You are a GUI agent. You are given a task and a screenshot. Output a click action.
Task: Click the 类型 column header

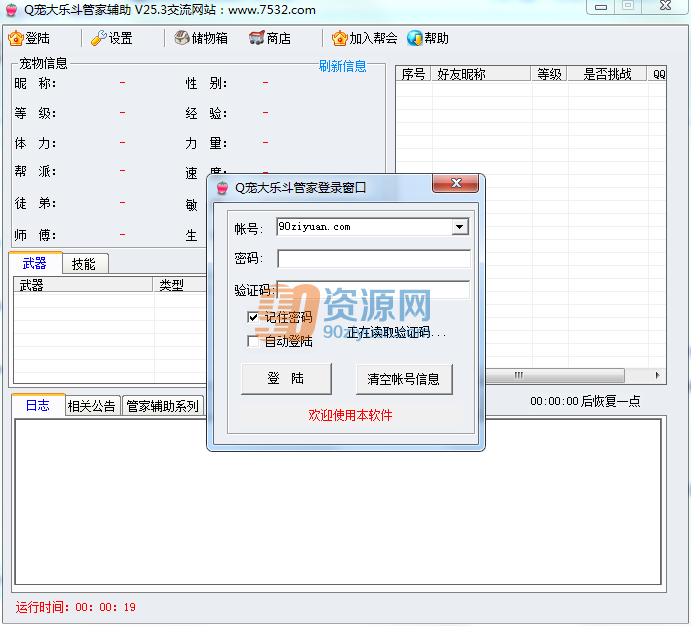coord(180,285)
